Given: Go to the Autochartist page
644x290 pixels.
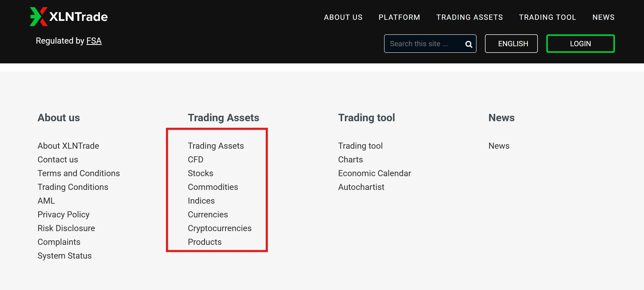Looking at the screenshot, I should pos(361,187).
